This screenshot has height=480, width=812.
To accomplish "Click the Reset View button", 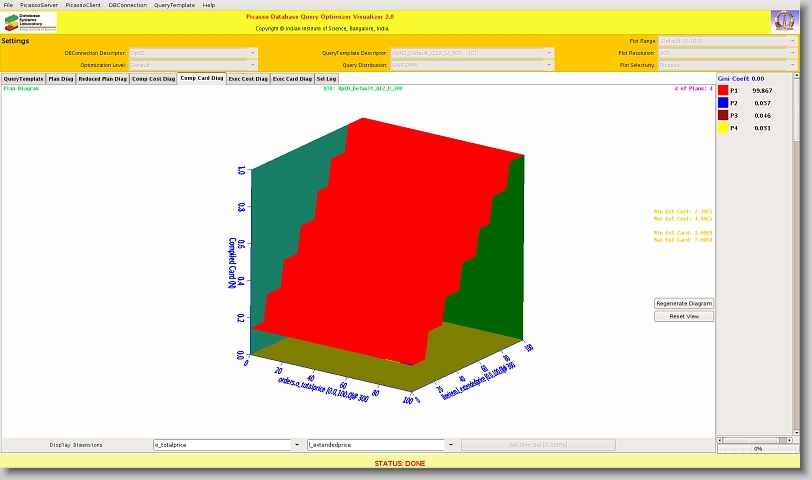I will 684,316.
